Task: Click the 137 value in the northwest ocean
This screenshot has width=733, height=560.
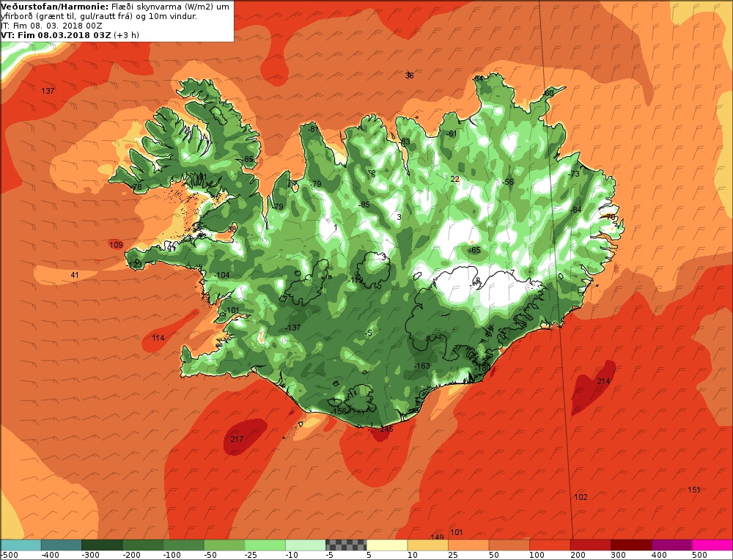Action: click(48, 91)
